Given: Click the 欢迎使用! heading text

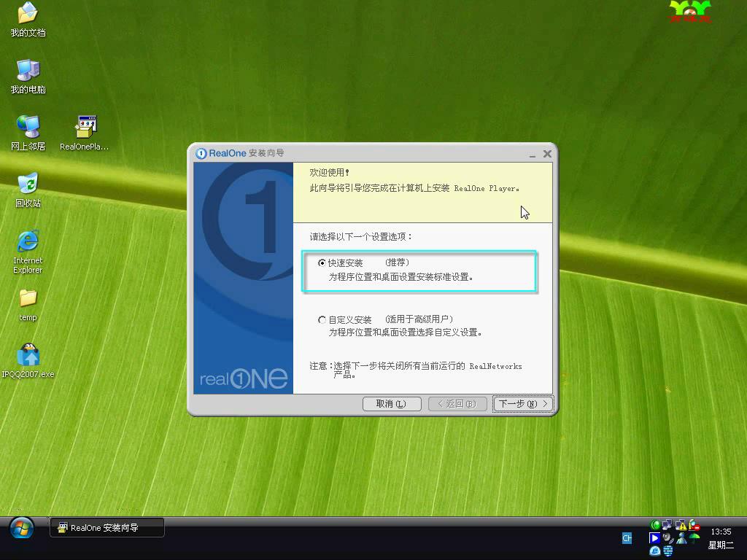Looking at the screenshot, I should coord(329,172).
